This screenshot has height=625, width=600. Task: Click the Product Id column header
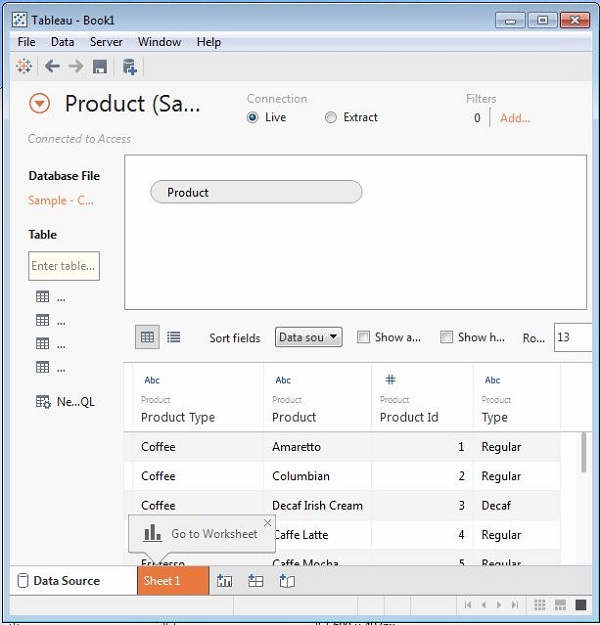tap(409, 417)
